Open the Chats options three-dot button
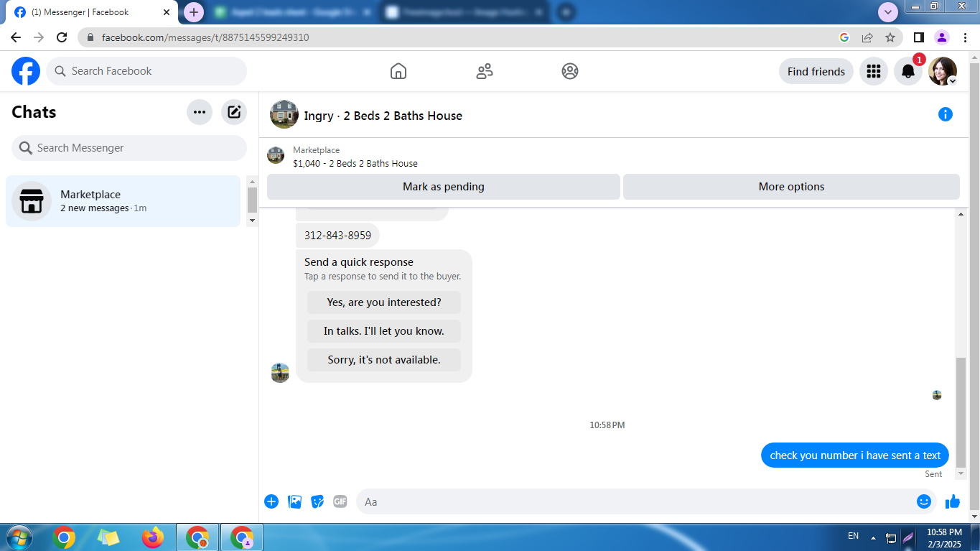980x551 pixels. click(200, 112)
